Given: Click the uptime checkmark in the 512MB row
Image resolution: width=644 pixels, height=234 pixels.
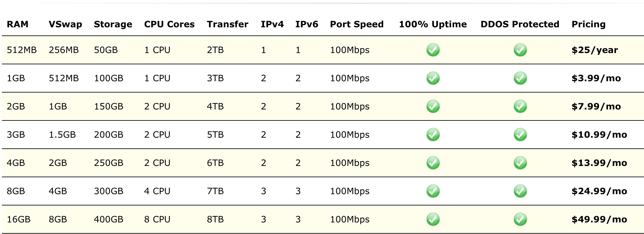Looking at the screenshot, I should click(x=433, y=50).
